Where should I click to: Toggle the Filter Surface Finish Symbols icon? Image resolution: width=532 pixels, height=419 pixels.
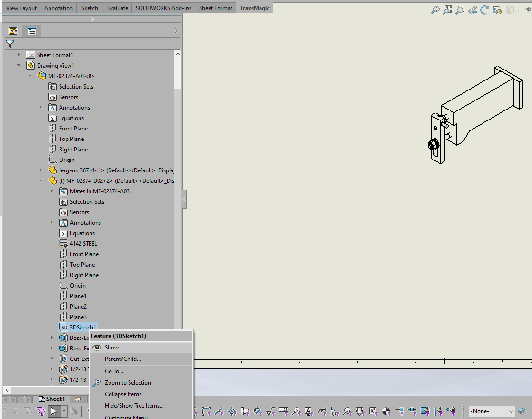[271, 411]
